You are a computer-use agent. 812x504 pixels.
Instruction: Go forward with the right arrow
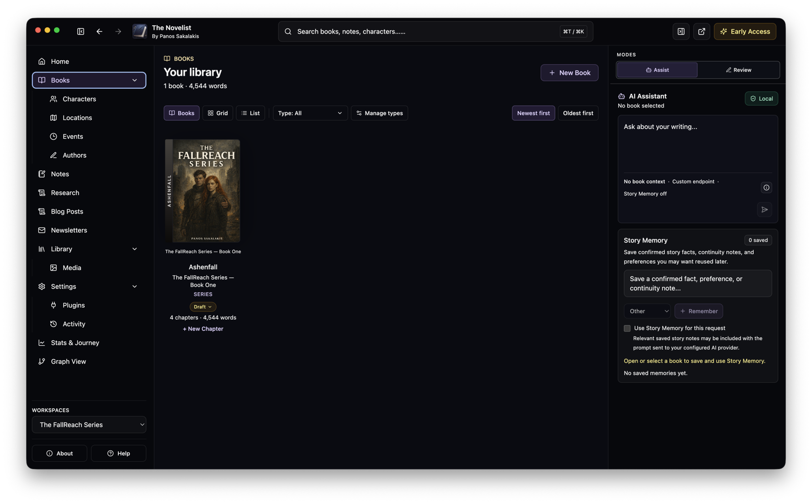pos(118,31)
